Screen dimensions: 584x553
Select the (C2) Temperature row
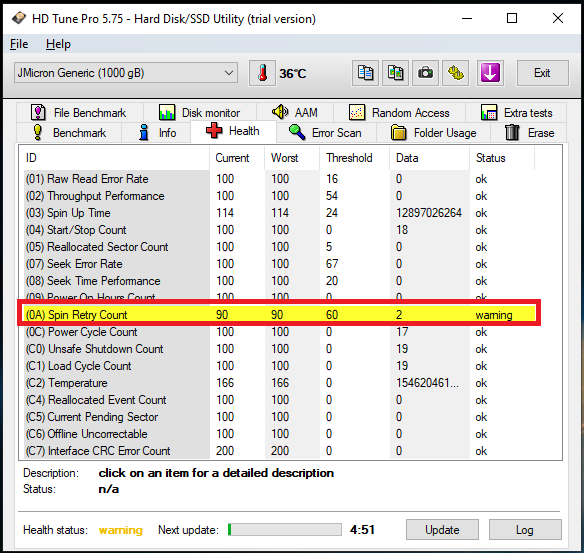(x=279, y=383)
